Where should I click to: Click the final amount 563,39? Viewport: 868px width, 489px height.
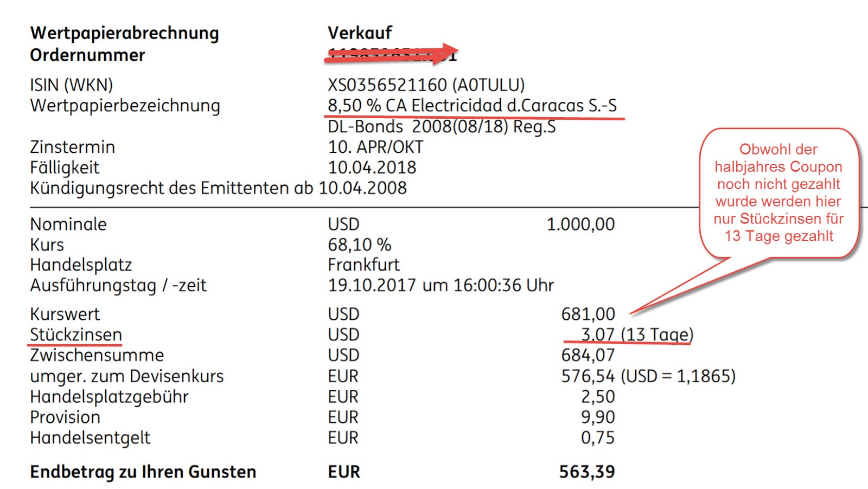587,472
